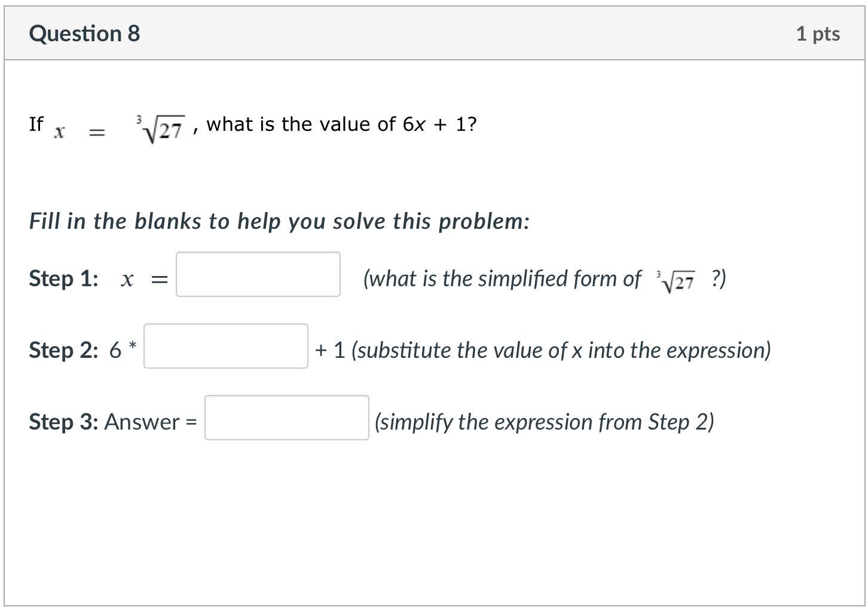Click the Question 8 heading

pyautogui.click(x=84, y=33)
